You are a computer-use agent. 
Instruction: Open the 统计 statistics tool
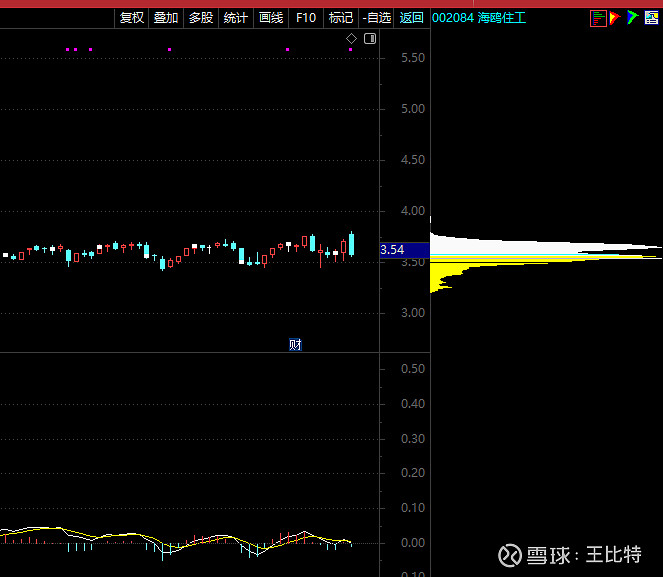pos(236,18)
